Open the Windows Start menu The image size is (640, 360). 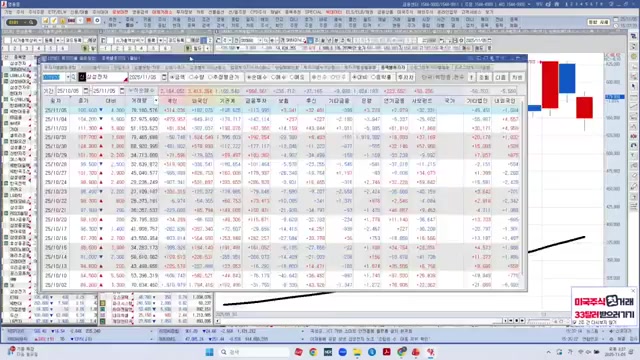(209, 352)
